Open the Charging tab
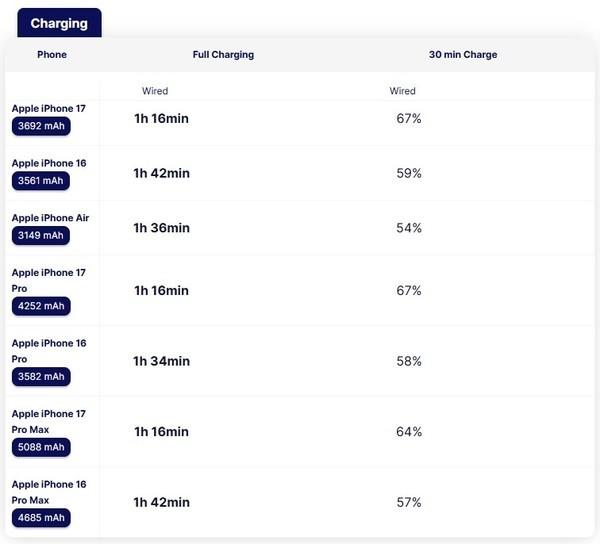The image size is (600, 544). [59, 23]
